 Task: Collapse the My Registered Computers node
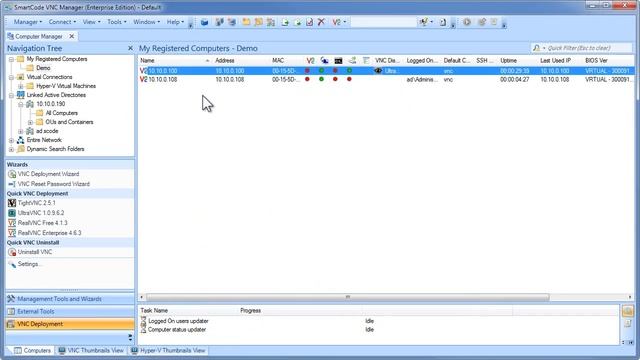(x=11, y=59)
